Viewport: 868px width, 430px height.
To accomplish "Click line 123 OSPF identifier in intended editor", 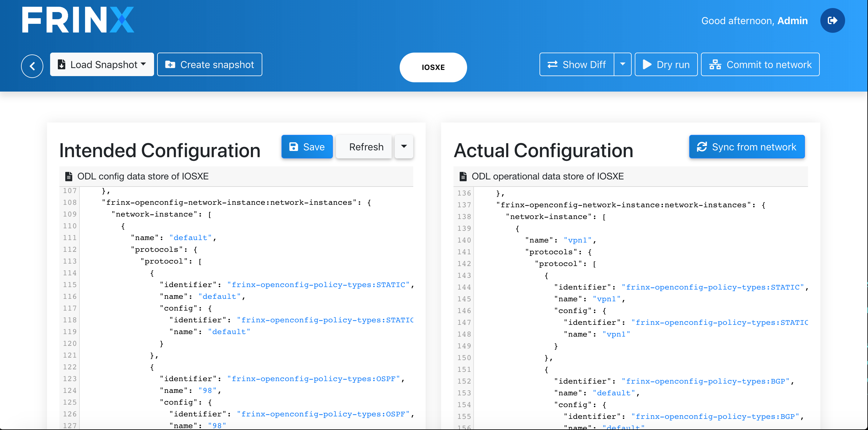I will coord(282,379).
